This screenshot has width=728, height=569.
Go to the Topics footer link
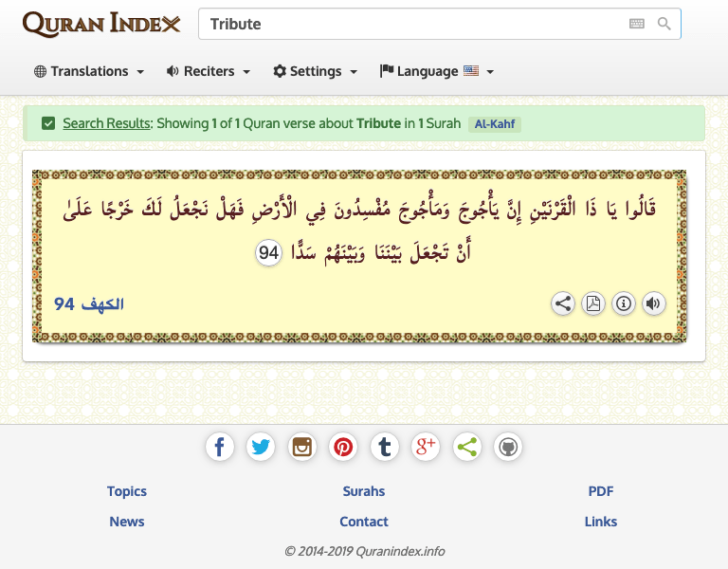click(127, 491)
